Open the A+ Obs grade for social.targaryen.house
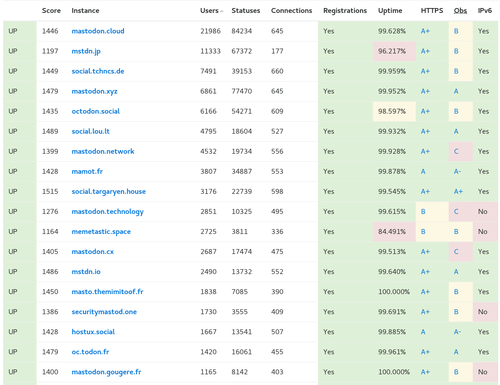This screenshot has width=500, height=385. coord(458,191)
